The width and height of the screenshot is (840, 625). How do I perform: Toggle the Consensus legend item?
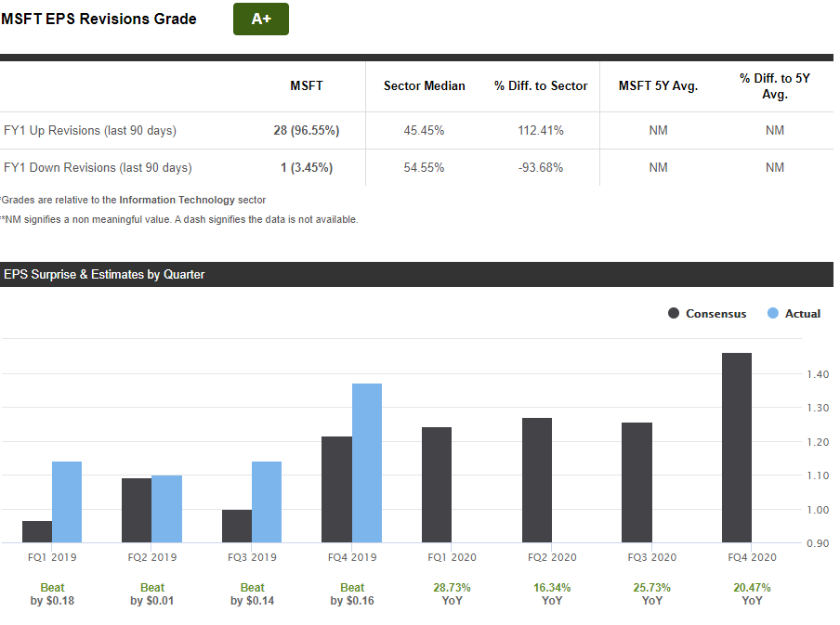[707, 314]
